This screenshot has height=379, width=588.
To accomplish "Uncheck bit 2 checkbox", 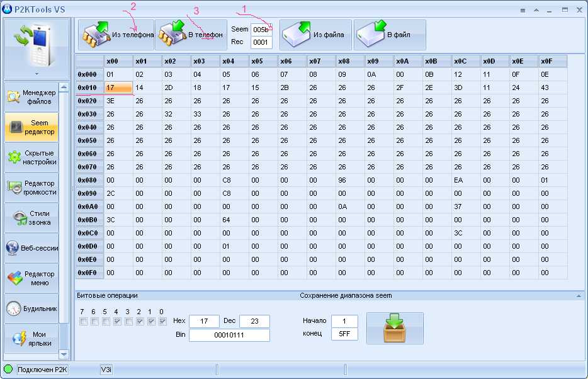I will coord(140,321).
